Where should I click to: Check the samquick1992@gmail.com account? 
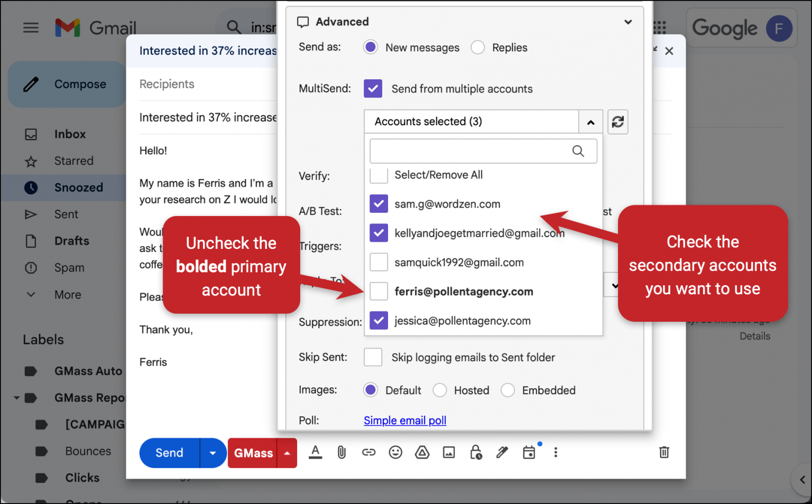tap(379, 262)
